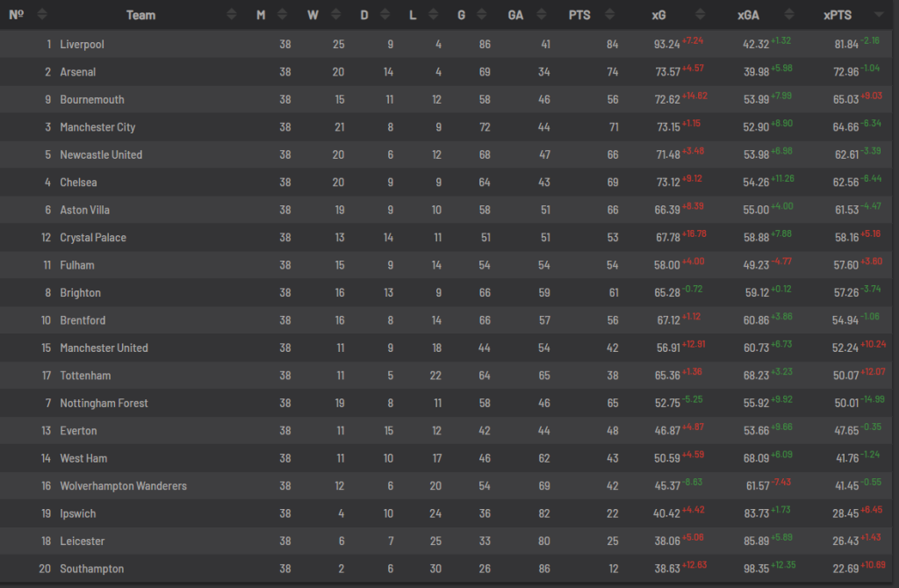This screenshot has height=588, width=899.
Task: Go to the Nottingham Forest team page
Action: [104, 403]
